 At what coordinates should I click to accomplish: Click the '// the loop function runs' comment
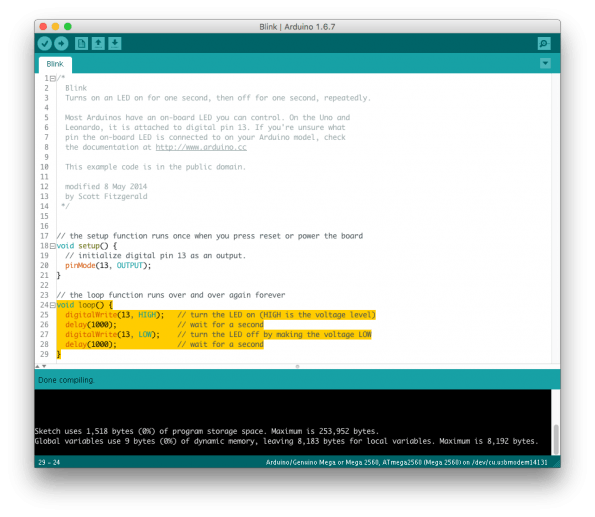pos(171,295)
